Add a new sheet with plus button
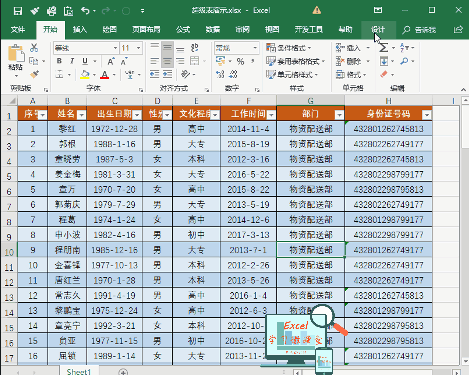The height and width of the screenshot is (375, 469). [123, 372]
